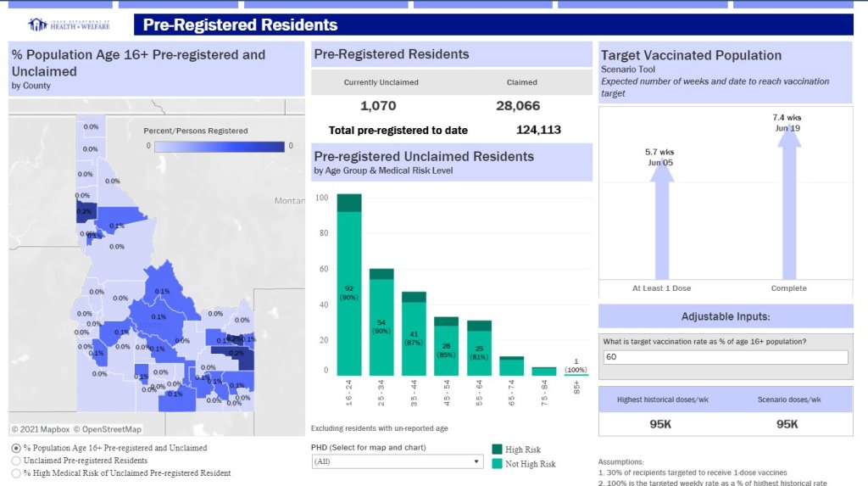The height and width of the screenshot is (486, 868).
Task: Click the last tab in top navigation
Action: (x=793, y=4)
